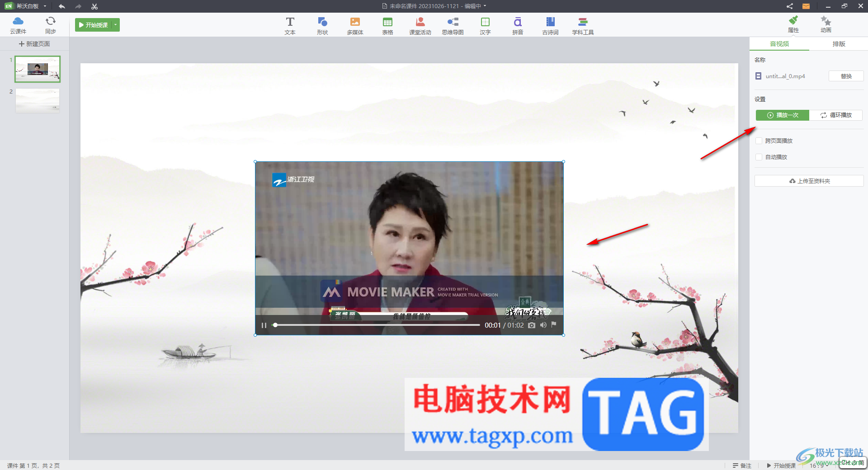Enable 自动播放 autoplay checkbox
868x470 pixels.
[x=759, y=157]
